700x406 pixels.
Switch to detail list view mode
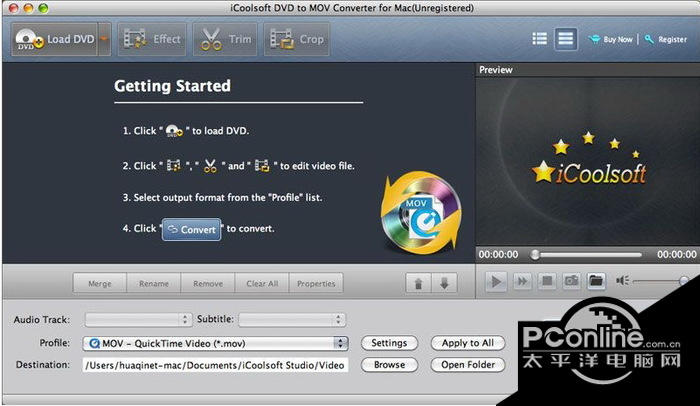tap(565, 39)
